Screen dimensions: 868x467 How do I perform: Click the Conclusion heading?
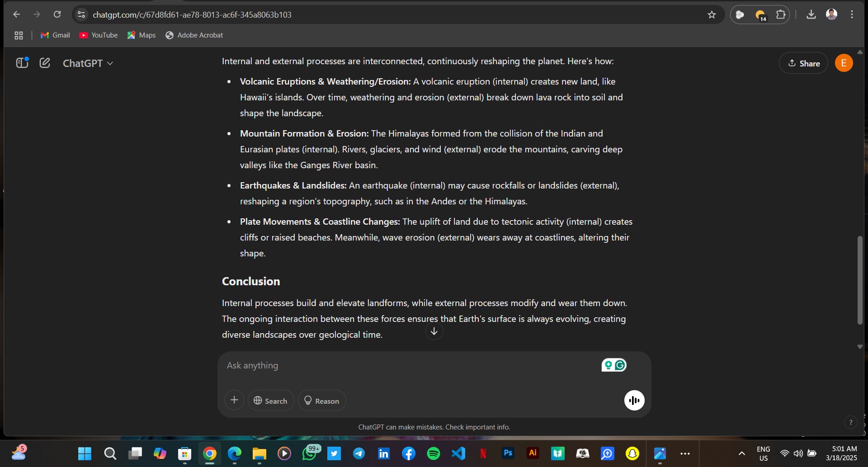tap(251, 281)
